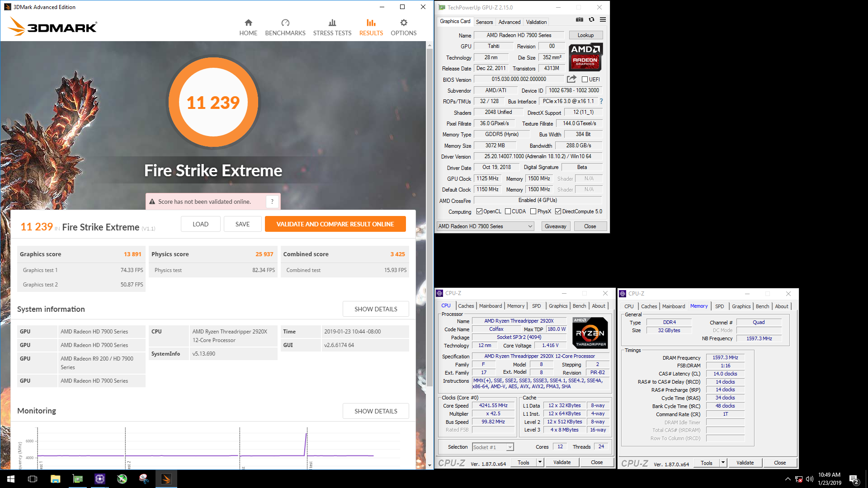Click SHOW DETAILS for Monitoring
Screen dimensions: 868x488
coord(376,411)
